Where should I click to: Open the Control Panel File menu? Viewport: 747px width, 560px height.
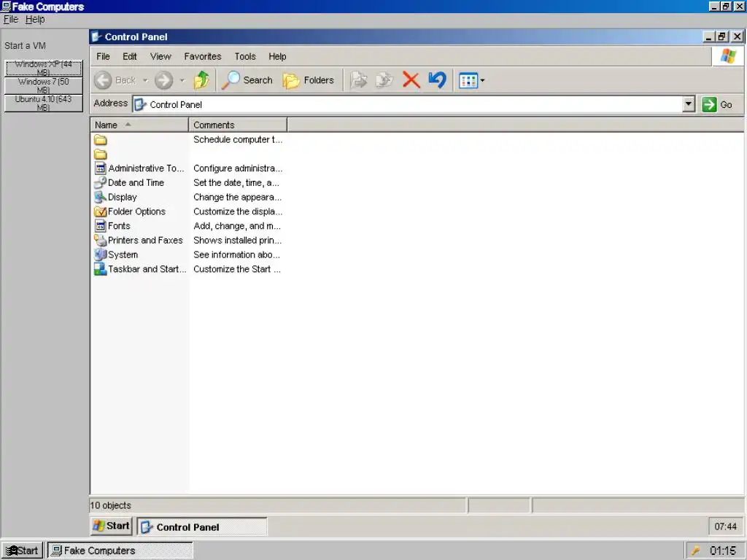pos(103,56)
